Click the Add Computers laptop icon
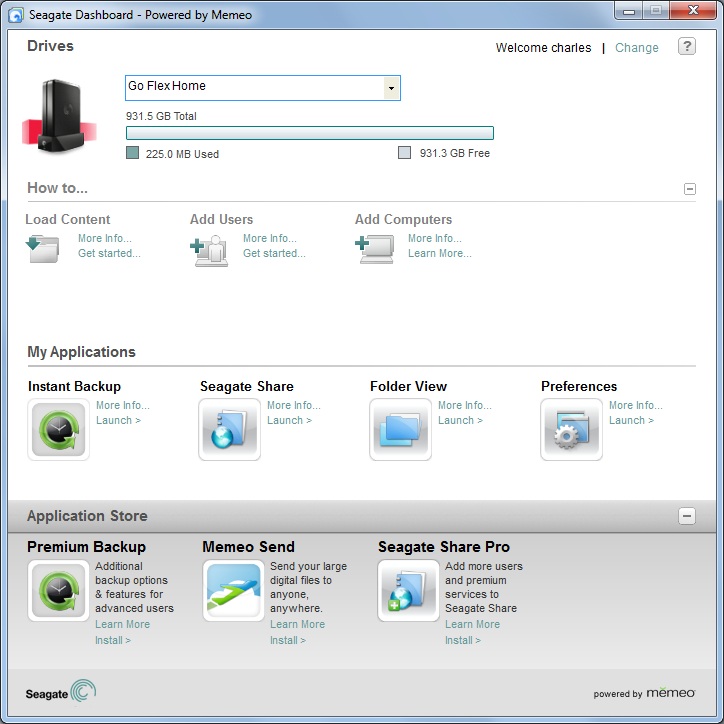The width and height of the screenshot is (724, 724). pyautogui.click(x=375, y=249)
